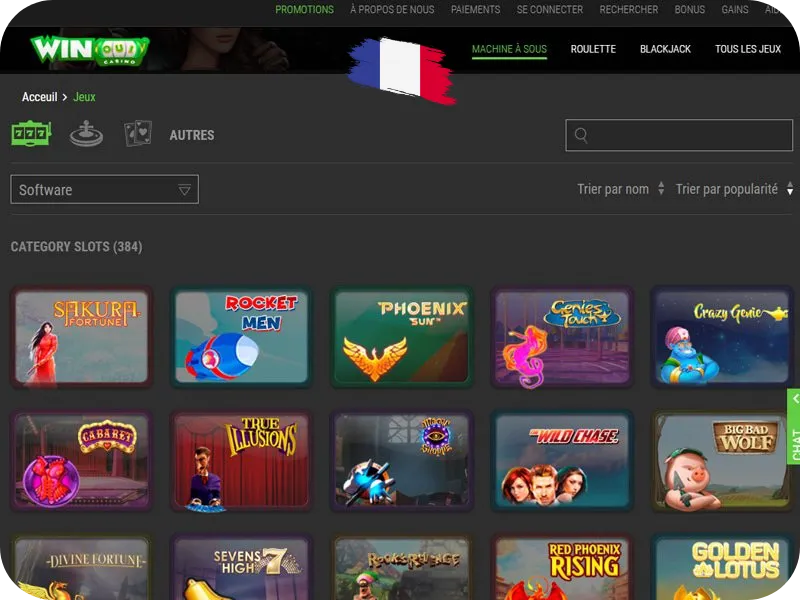
Task: Open the Genie's Touch game
Action: coord(562,337)
